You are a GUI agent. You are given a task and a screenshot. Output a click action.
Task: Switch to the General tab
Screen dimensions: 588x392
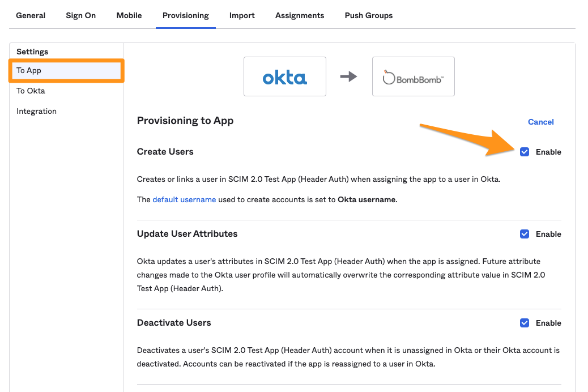tap(31, 15)
